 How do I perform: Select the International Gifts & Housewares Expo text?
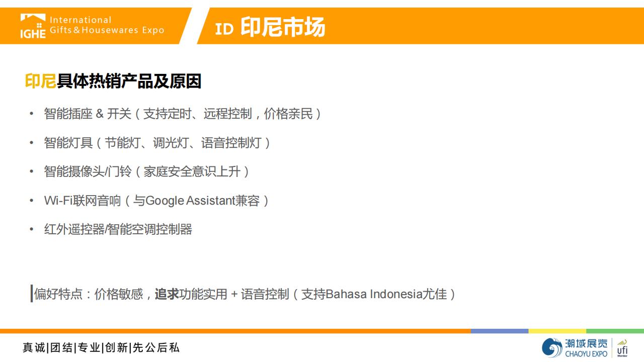[x=107, y=25]
